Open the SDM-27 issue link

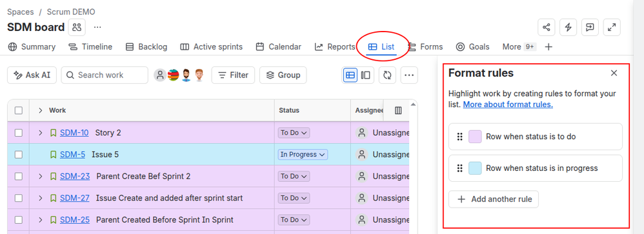click(75, 198)
